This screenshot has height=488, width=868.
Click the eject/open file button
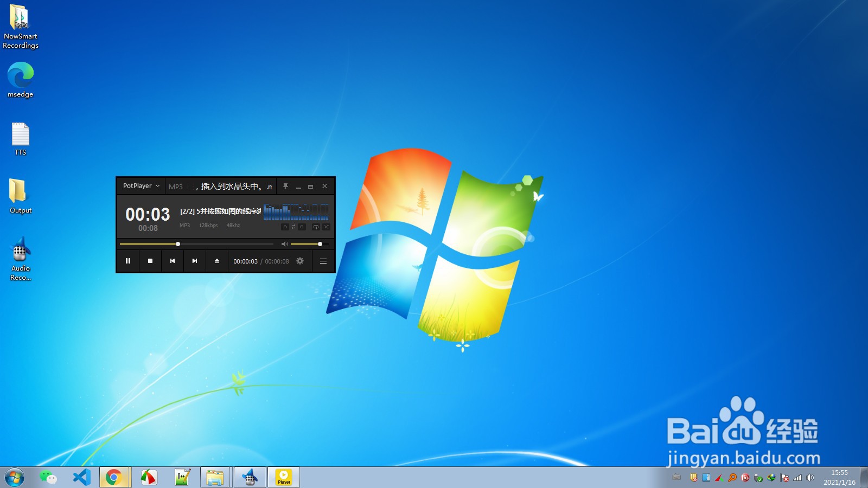point(217,261)
